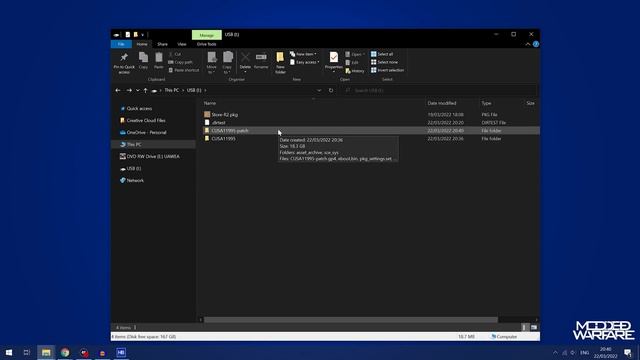Click USB in the address breadcrumb
Image resolution: width=640 pixels, height=360 pixels.
coord(194,90)
